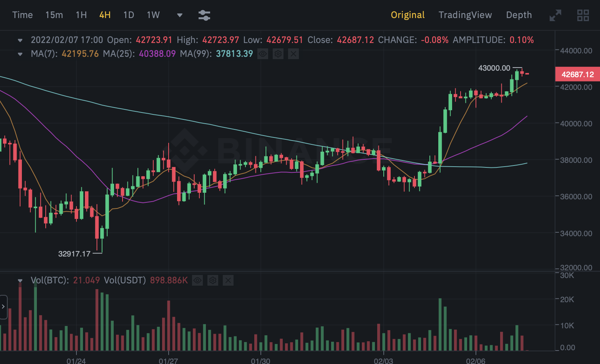Select the 1D interval
Viewport: 600px width, 364px height.
pos(129,15)
